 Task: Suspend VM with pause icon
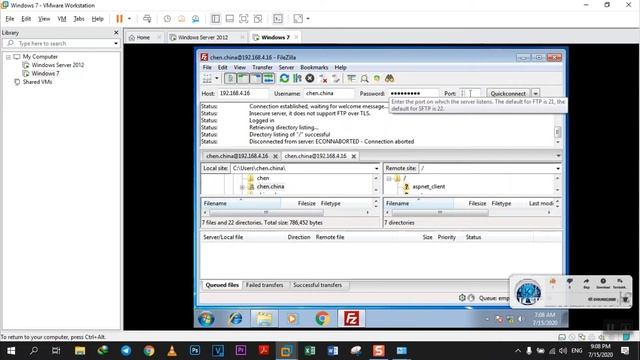[x=119, y=19]
